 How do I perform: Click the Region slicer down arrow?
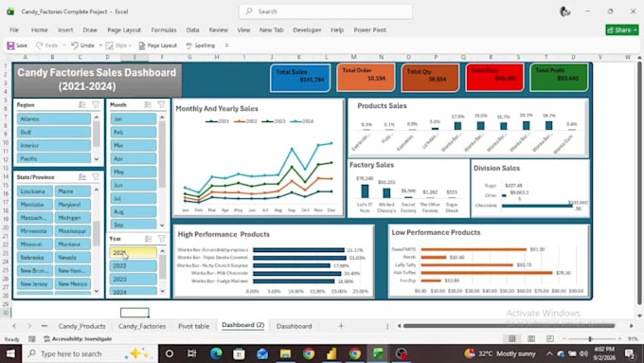coord(97,159)
